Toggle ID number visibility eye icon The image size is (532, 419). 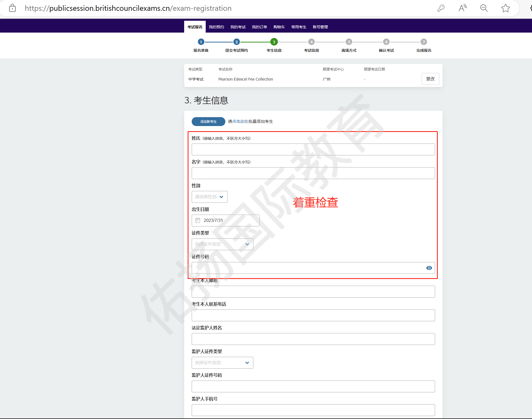tap(429, 268)
